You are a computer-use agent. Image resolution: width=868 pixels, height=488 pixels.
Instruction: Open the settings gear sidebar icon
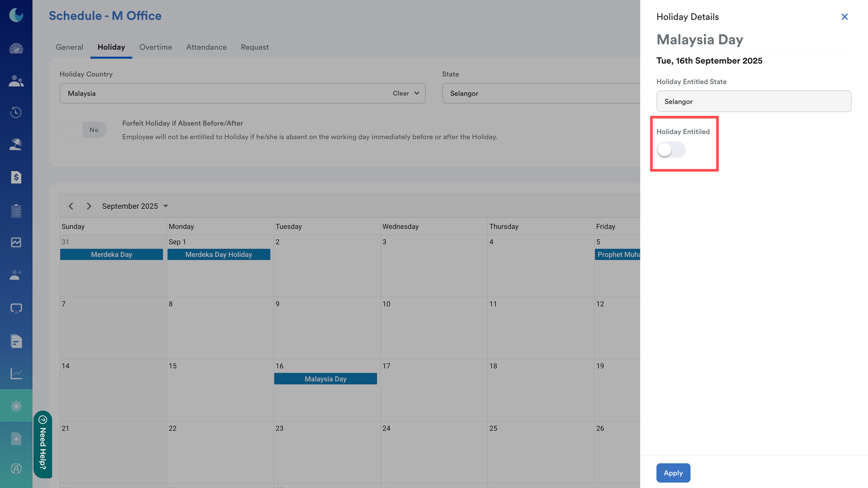click(16, 406)
